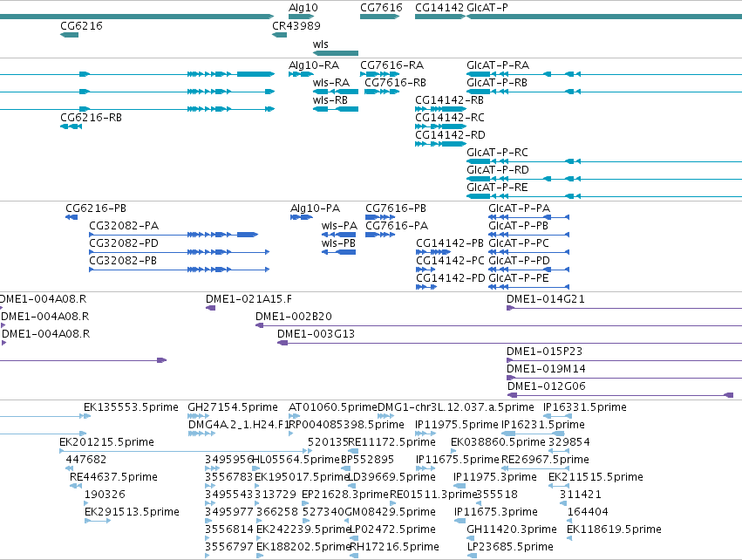Open clone DME1-019M14 label
The height and width of the screenshot is (560, 742).
pyautogui.click(x=546, y=369)
